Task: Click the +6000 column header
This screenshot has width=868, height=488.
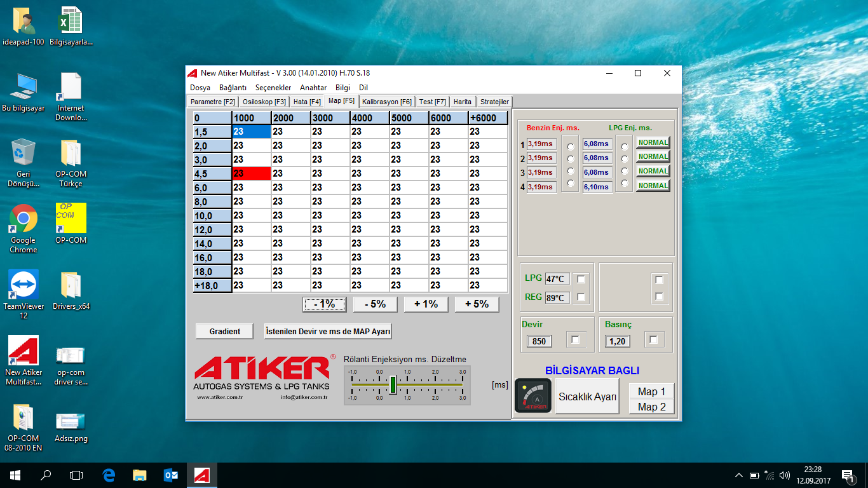Action: pos(488,118)
